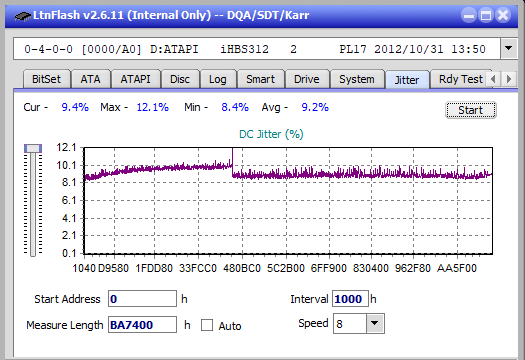Select the ATAPI tab
Image resolution: width=525 pixels, height=360 pixels.
click(x=135, y=79)
